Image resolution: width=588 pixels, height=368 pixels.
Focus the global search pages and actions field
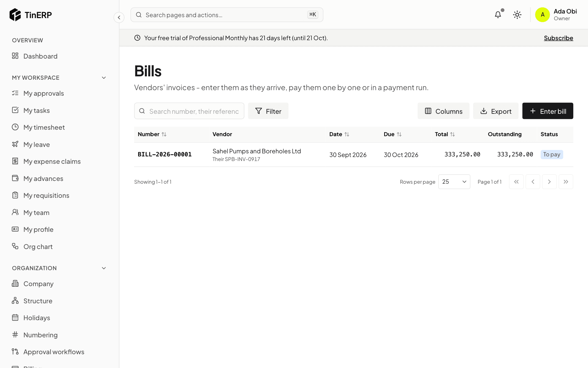click(x=227, y=15)
